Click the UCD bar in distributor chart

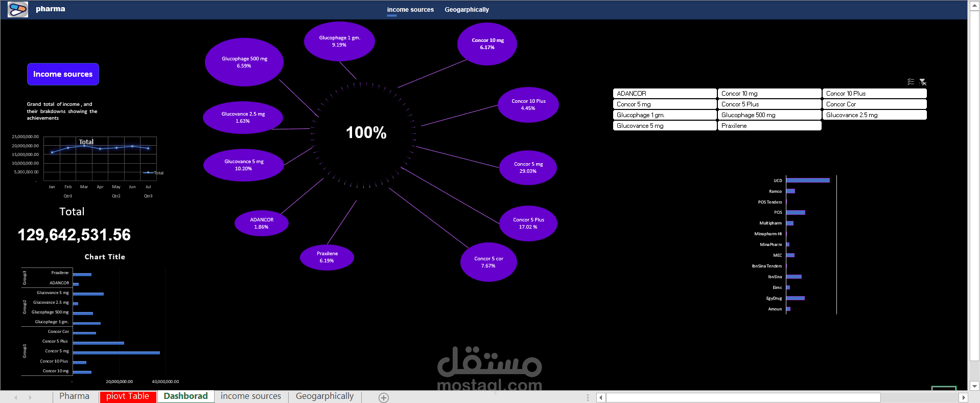pos(808,181)
